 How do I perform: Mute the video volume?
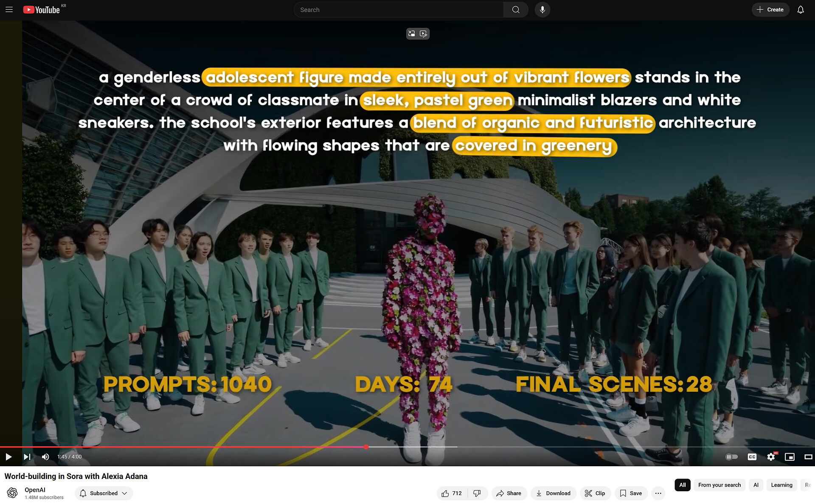[45, 456]
